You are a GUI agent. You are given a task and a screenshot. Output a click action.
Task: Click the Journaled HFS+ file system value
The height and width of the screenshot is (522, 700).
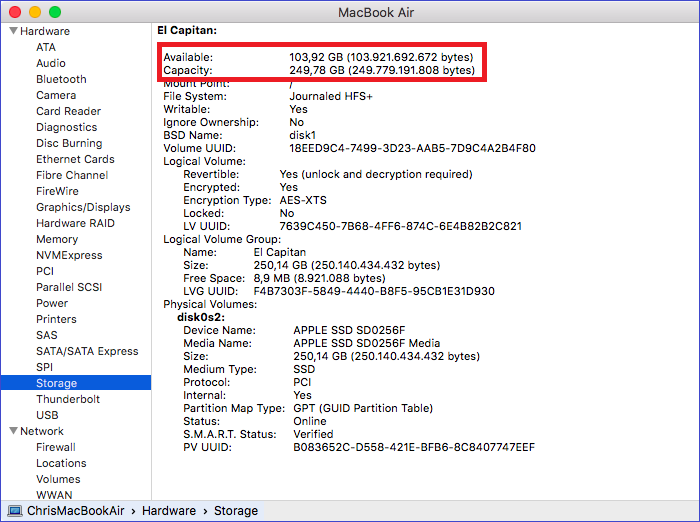331,96
